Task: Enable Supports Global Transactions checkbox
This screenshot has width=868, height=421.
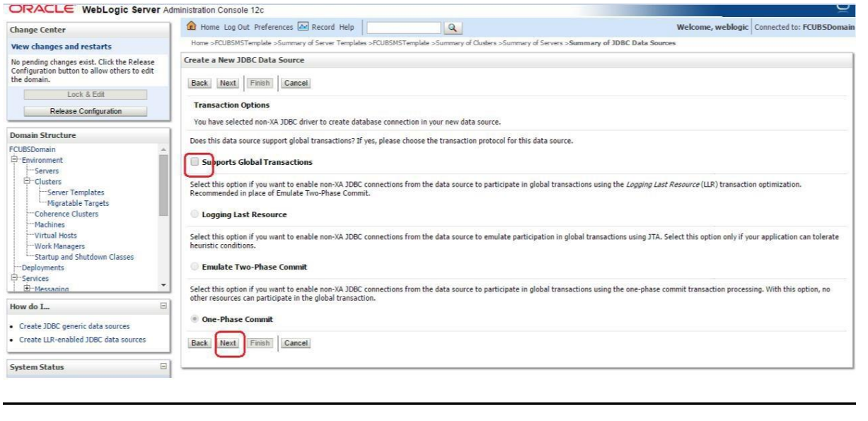Action: pyautogui.click(x=195, y=162)
